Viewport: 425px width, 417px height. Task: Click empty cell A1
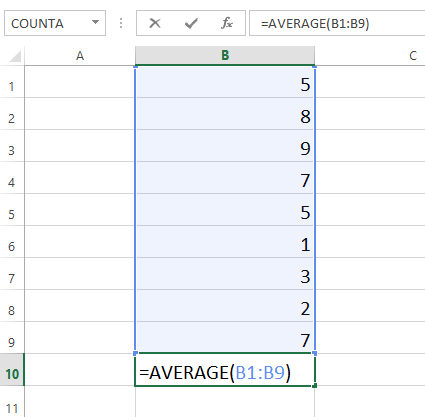80,82
